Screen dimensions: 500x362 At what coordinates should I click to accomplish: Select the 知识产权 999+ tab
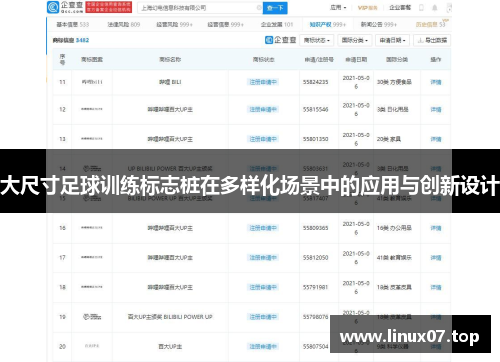pyautogui.click(x=328, y=24)
